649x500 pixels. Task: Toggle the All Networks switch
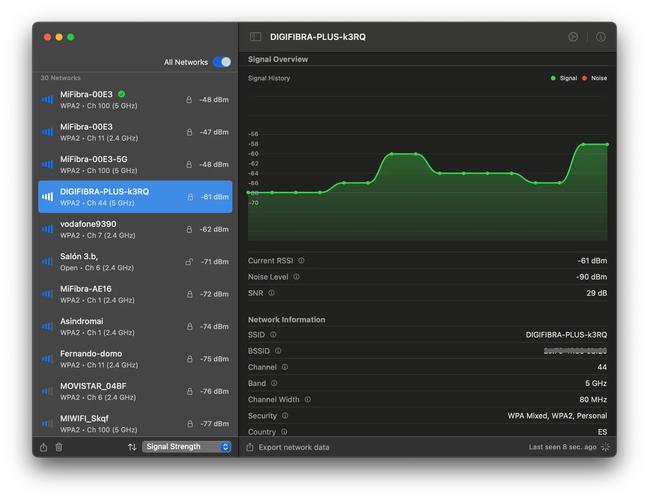[221, 62]
